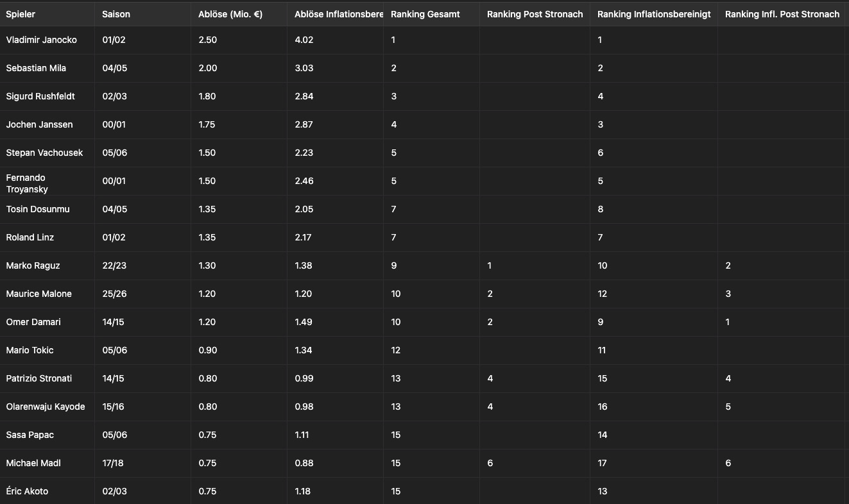
Task: Click the Ablöse Inflationsbereinigt column header
Action: [335, 14]
